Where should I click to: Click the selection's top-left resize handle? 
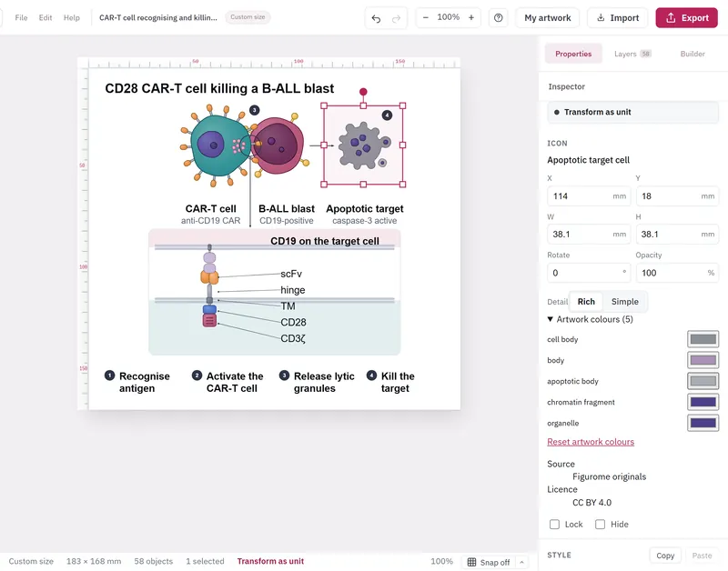point(324,105)
